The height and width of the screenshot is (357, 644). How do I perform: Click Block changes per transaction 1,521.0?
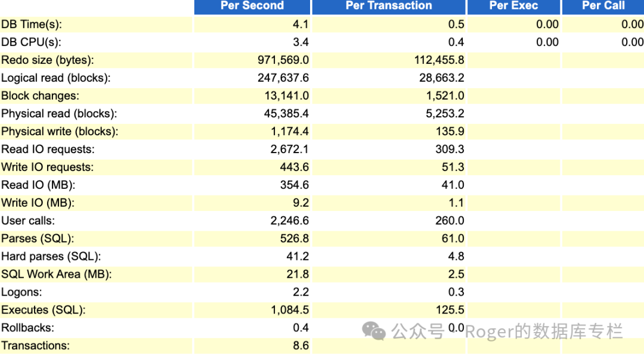pos(445,95)
